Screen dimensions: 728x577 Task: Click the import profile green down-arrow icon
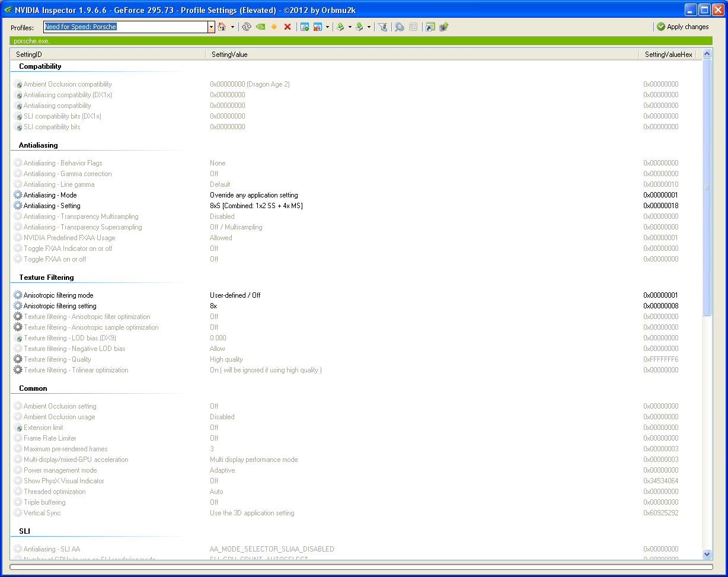359,27
